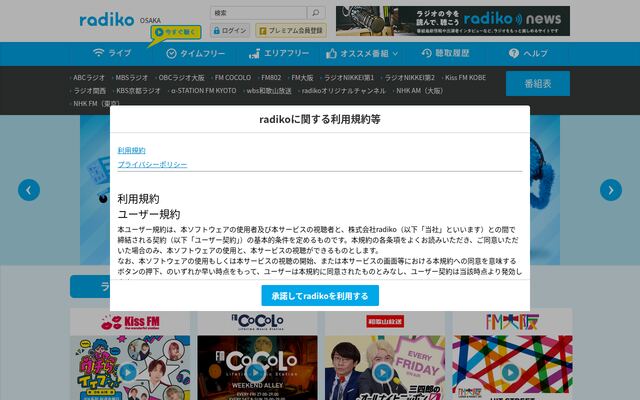
Task: Open the ライブ menu item
Action: [112, 53]
